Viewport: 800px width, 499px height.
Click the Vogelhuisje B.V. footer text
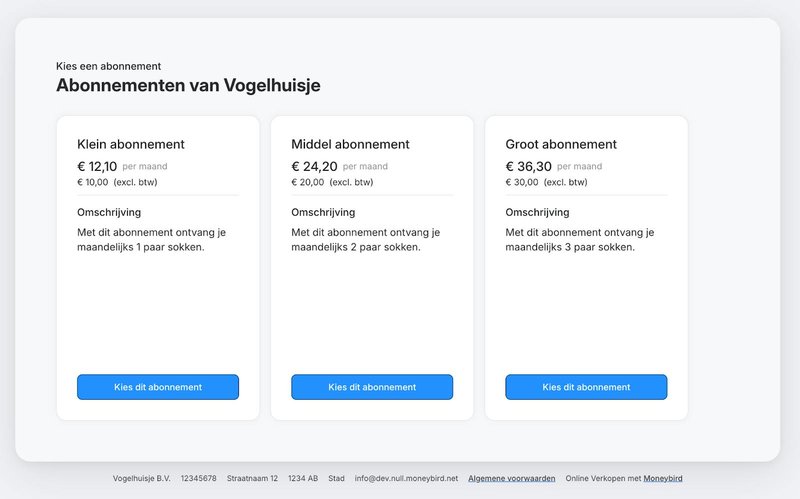click(141, 478)
